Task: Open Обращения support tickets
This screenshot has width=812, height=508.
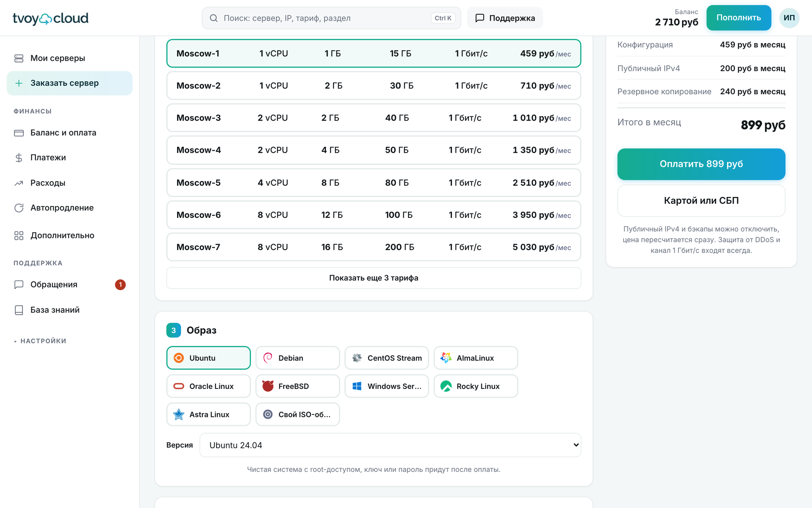Action: 69,284
